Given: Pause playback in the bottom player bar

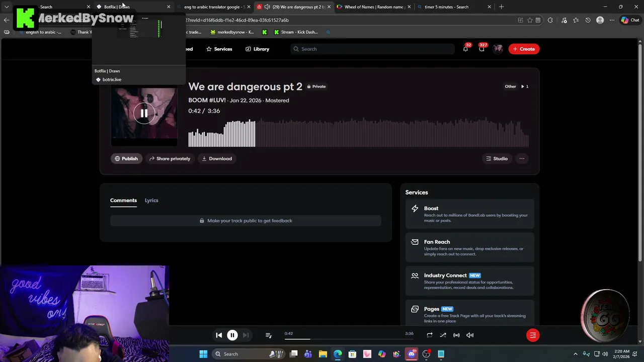Looking at the screenshot, I should (232, 335).
